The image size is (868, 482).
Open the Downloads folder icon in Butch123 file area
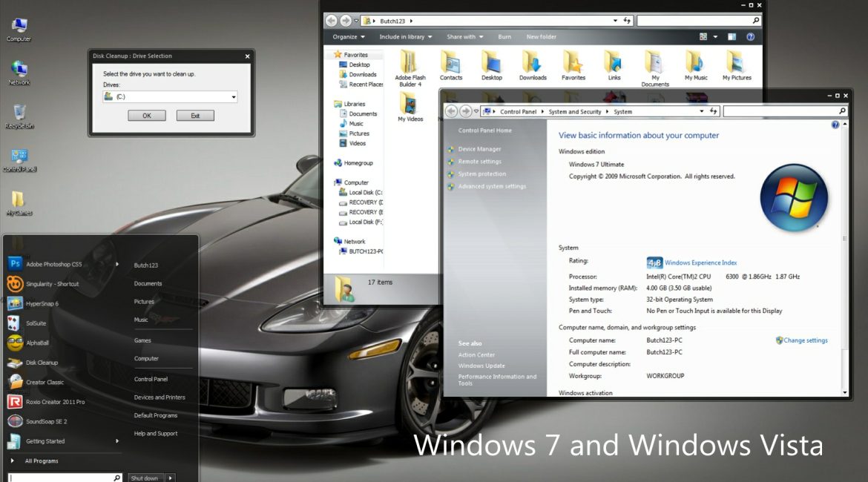[x=533, y=66]
